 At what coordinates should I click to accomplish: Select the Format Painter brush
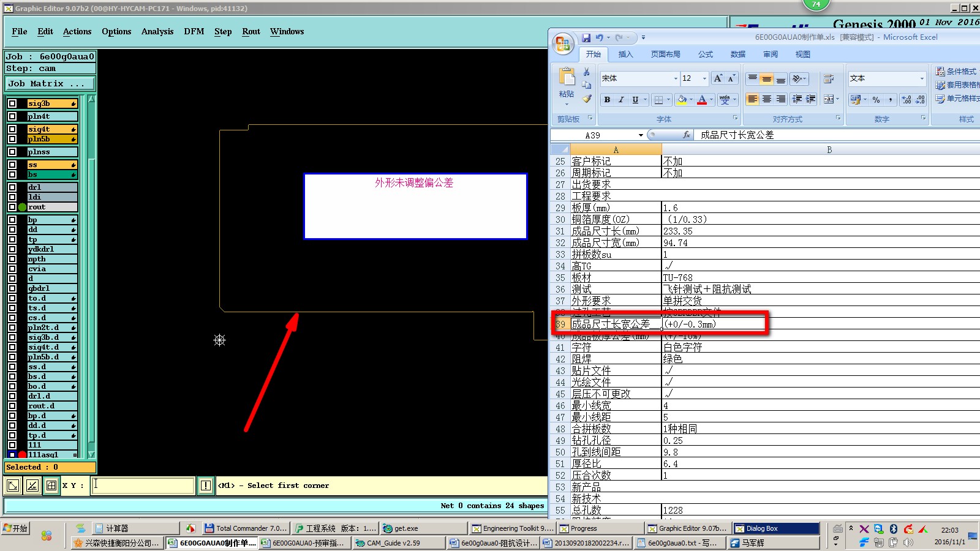[x=587, y=99]
